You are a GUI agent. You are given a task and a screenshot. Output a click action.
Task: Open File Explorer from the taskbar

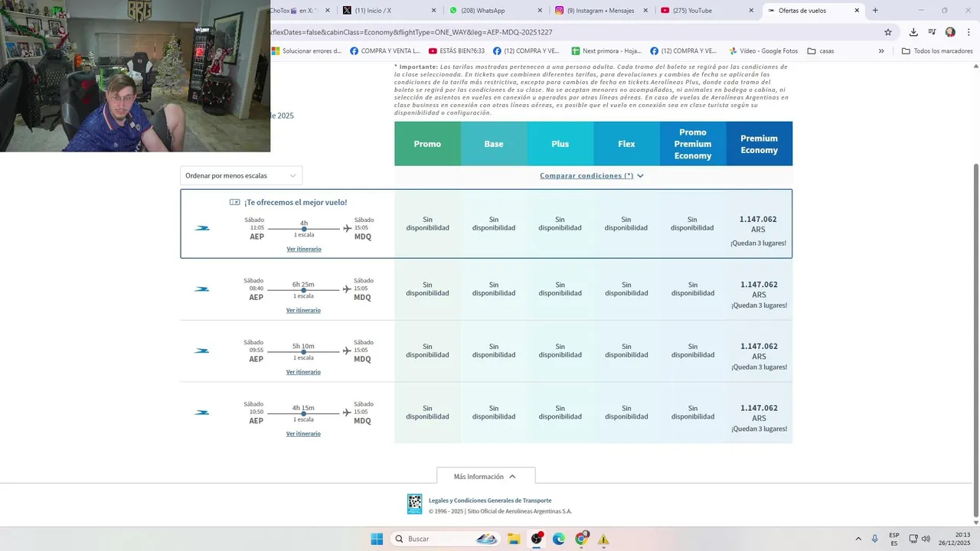514,539
